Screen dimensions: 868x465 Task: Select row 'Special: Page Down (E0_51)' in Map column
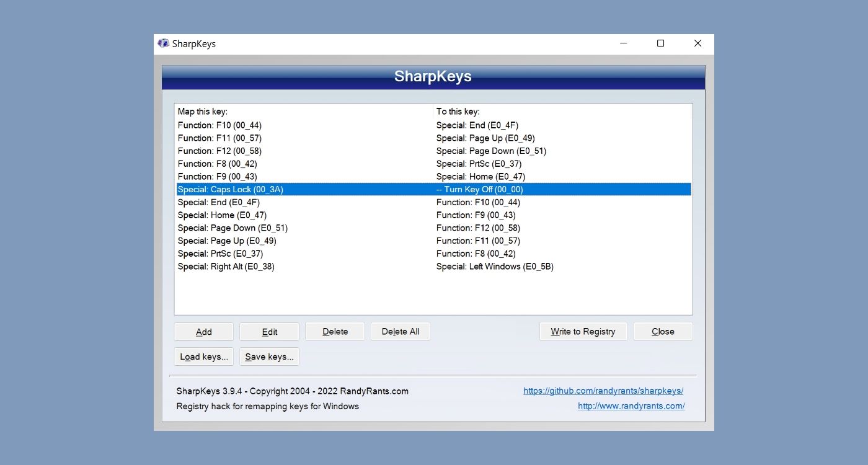point(232,228)
